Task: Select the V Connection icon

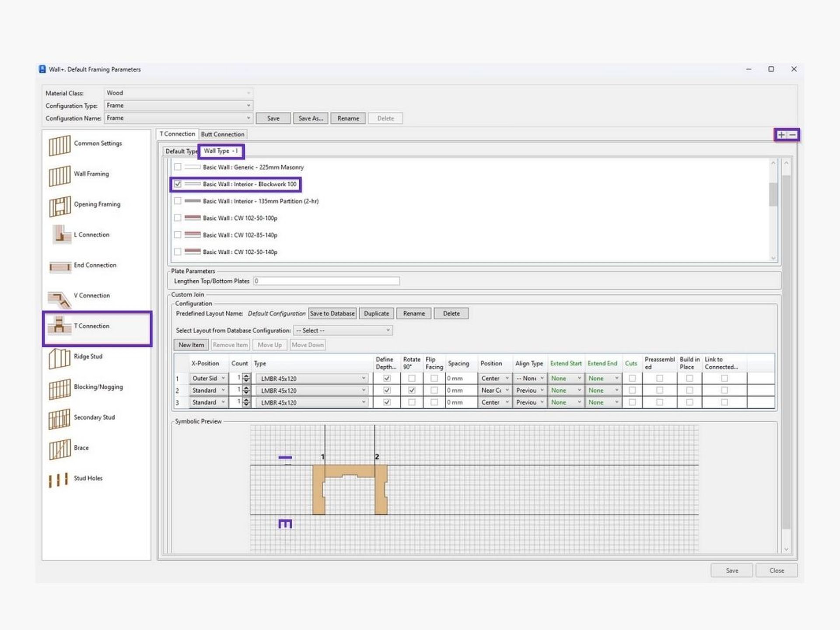Action: tap(59, 299)
